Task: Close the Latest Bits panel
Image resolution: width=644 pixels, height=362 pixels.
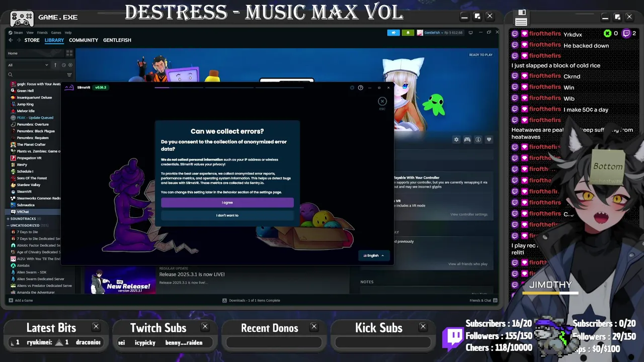Action: [96, 327]
